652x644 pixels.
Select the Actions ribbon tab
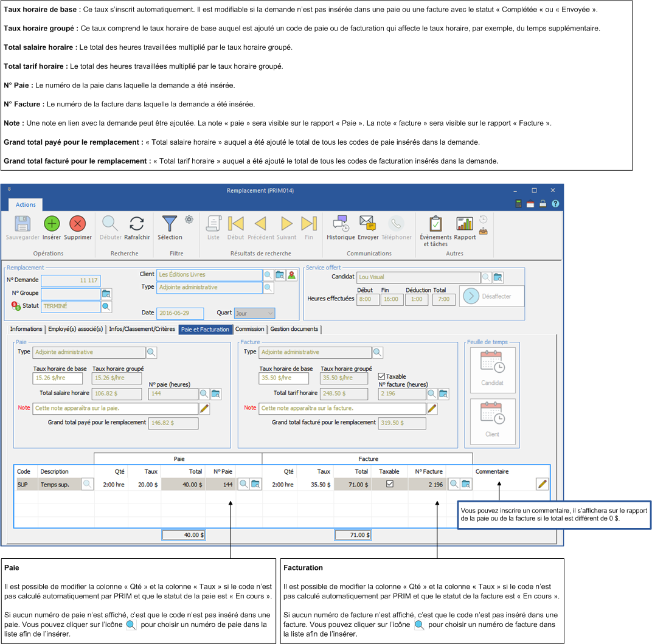[x=26, y=204]
